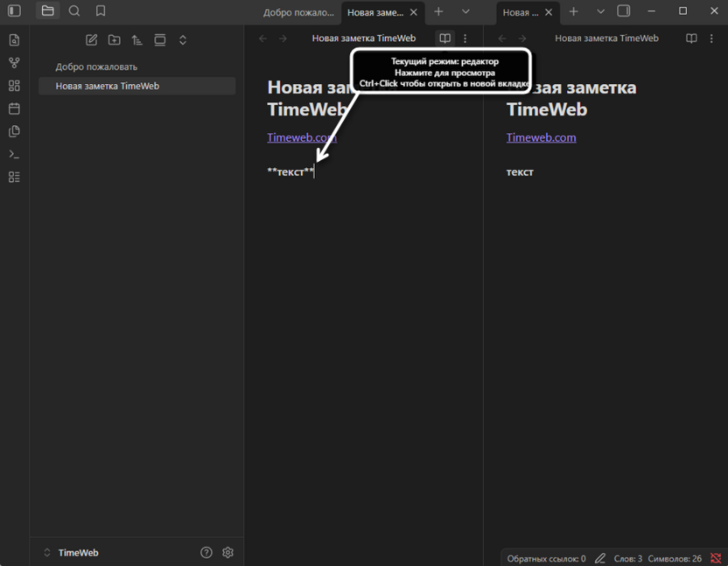Click 'Обратных ссылок: 0' in status bar
This screenshot has height=566, width=728.
point(546,559)
